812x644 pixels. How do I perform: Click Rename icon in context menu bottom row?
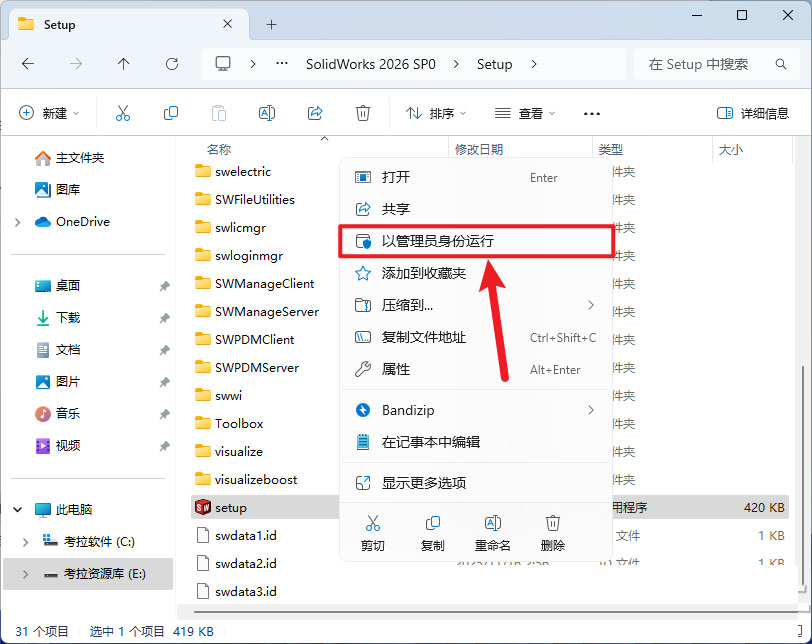(492, 532)
